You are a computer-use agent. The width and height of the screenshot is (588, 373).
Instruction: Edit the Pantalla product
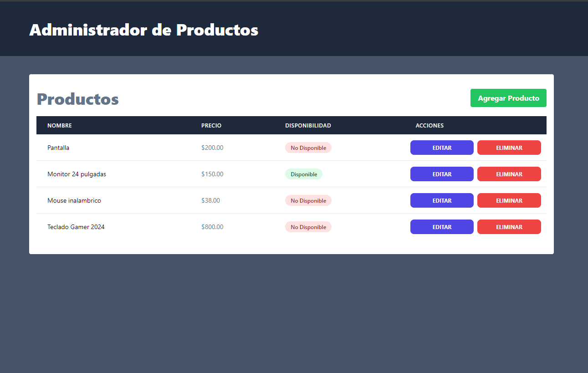point(442,148)
